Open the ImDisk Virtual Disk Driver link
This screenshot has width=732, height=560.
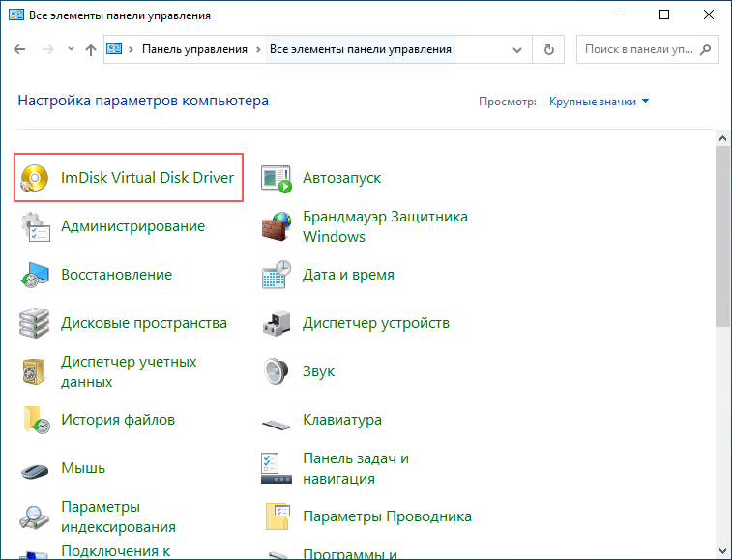click(x=148, y=178)
